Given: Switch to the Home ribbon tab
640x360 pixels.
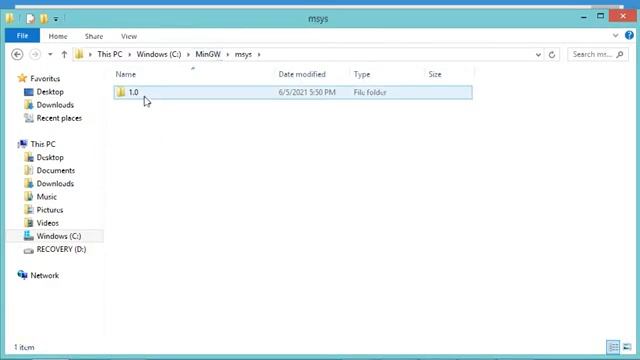Looking at the screenshot, I should [58, 36].
